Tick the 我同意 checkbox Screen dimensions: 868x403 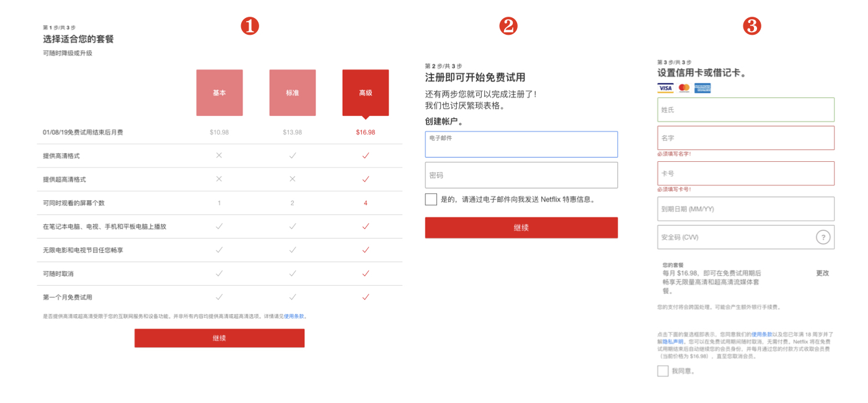point(663,371)
